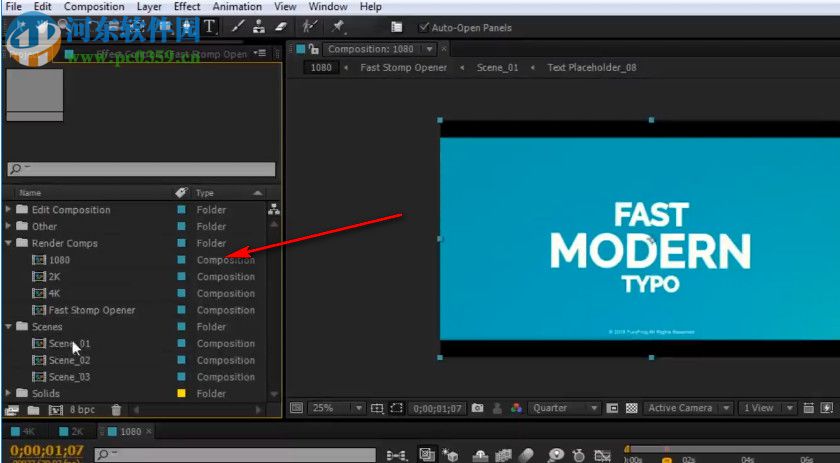Click the Show Channel color icon

516,408
